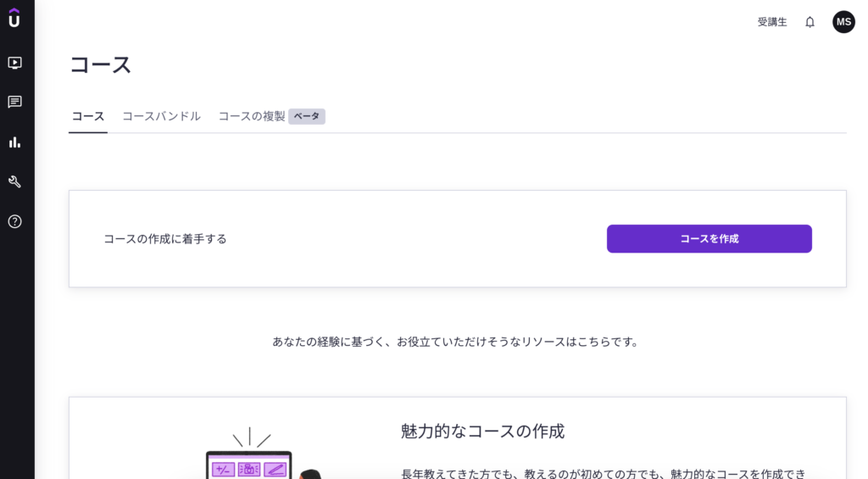Open Resources via the question mark icon

(14, 221)
